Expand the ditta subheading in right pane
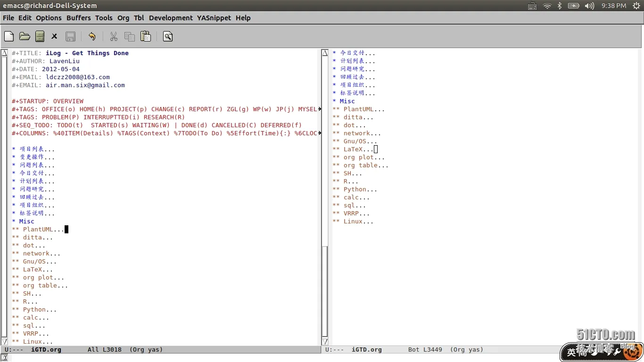 pos(353,117)
